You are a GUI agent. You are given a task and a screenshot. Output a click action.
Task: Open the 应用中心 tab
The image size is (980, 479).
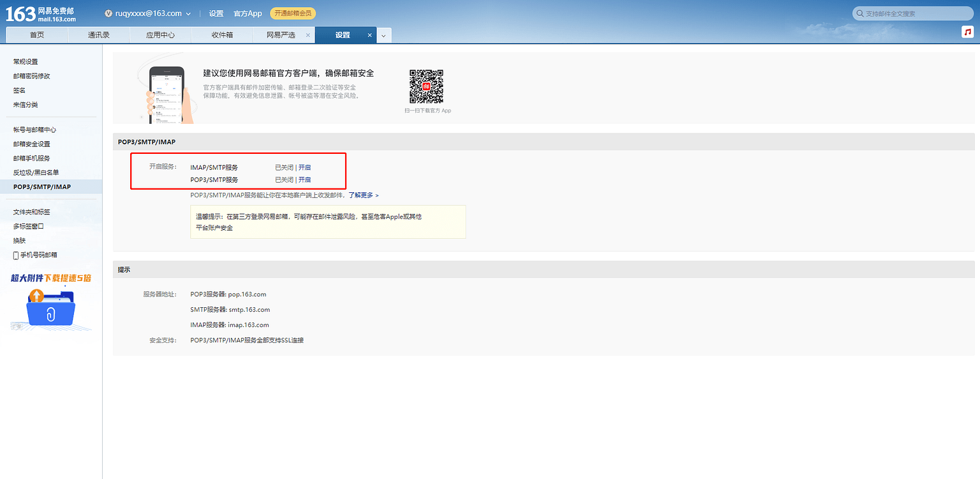tap(160, 35)
